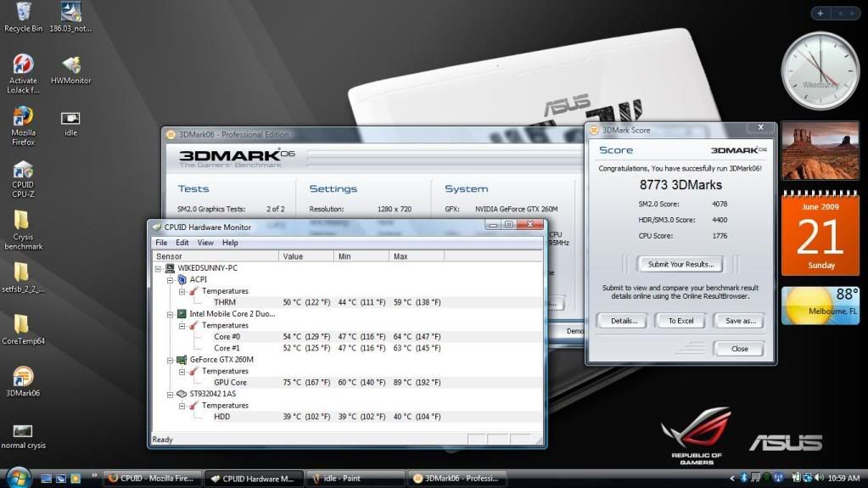Click the Windows Start orb
The width and height of the screenshot is (868, 488).
pos(18,478)
